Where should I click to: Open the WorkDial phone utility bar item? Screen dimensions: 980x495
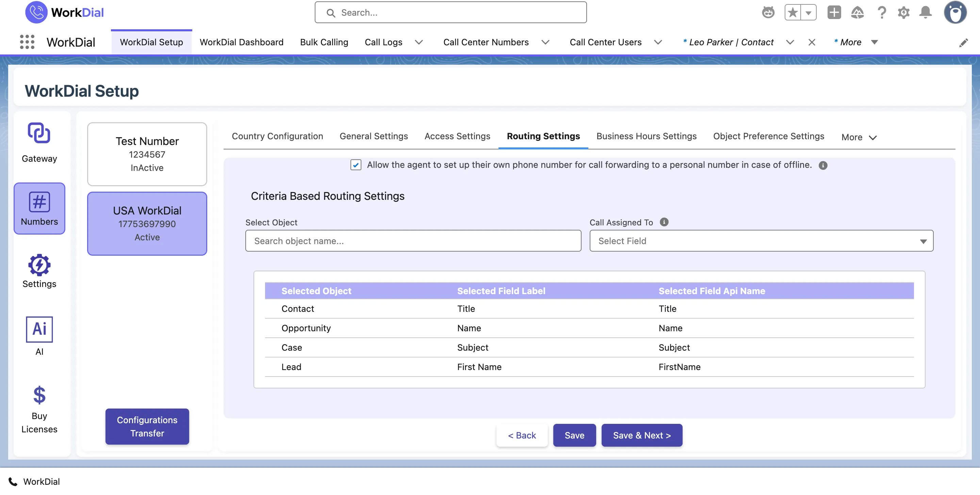pos(34,481)
